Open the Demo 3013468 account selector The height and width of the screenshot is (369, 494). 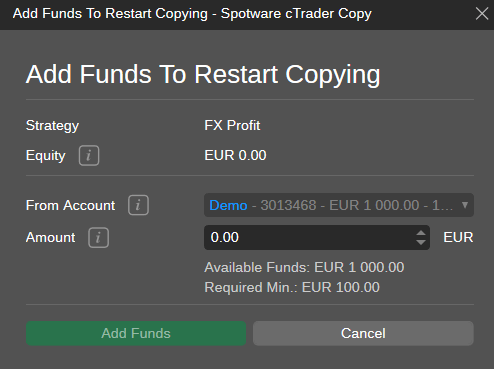click(x=339, y=205)
